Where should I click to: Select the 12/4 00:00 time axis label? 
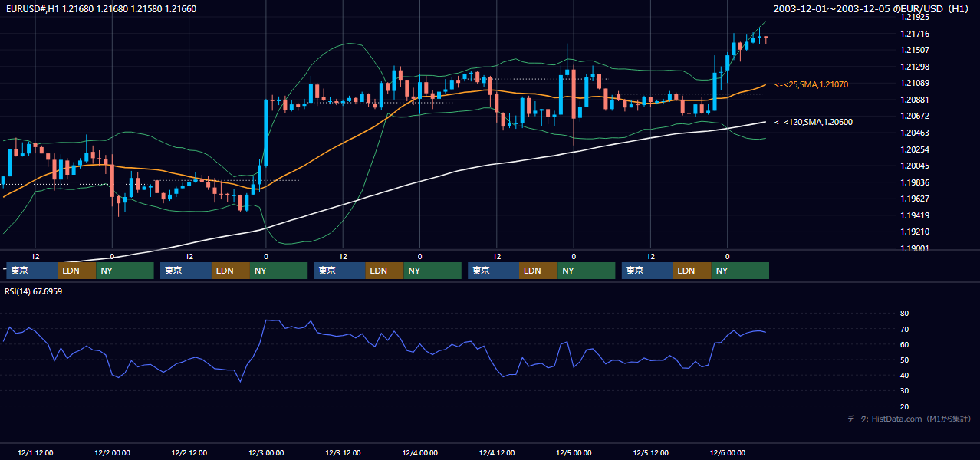(419, 453)
